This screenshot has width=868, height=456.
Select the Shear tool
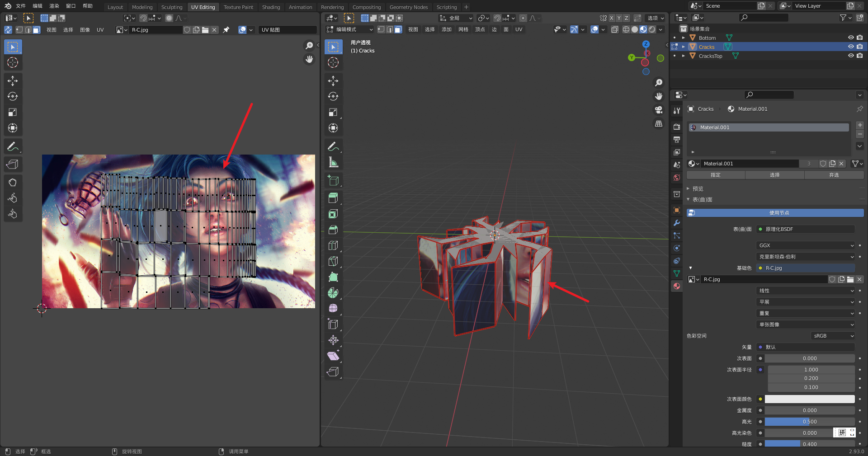pos(333,356)
